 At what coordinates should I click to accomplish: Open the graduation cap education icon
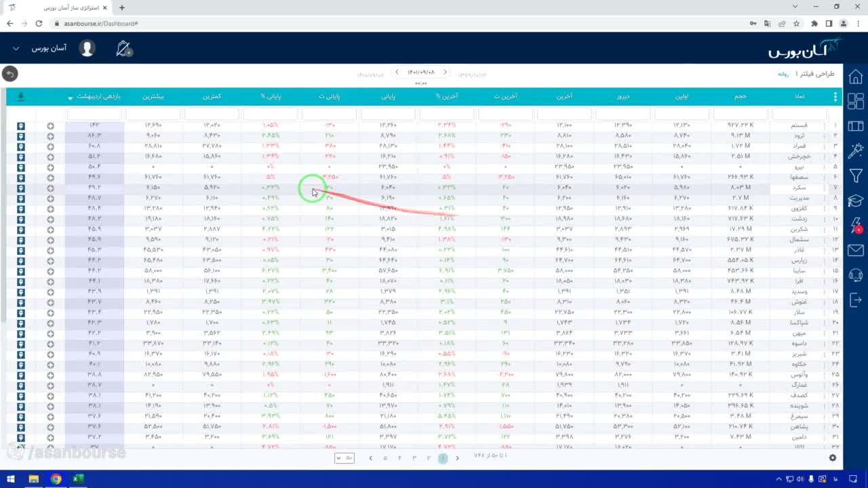856,201
